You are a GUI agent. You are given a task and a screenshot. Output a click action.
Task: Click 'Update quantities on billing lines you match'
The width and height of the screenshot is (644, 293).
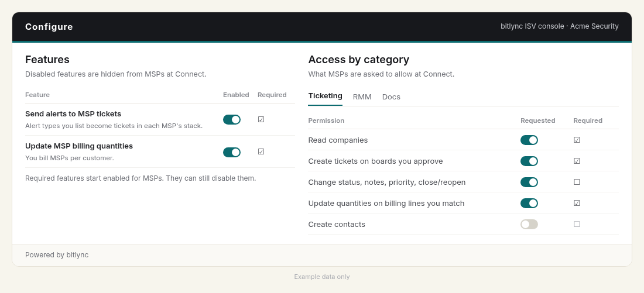[x=386, y=203]
